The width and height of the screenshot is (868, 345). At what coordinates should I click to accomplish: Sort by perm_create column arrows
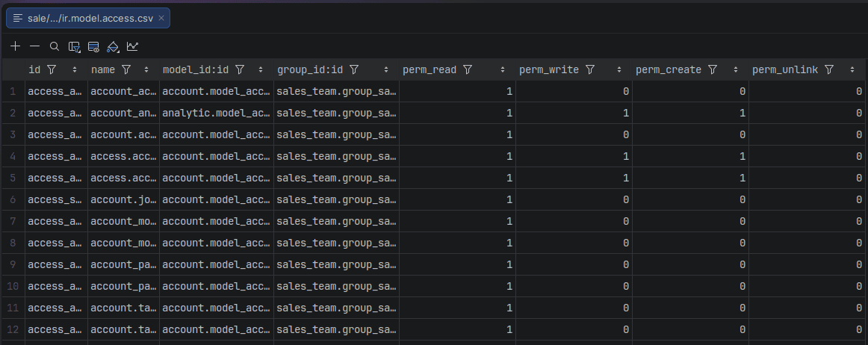click(736, 69)
